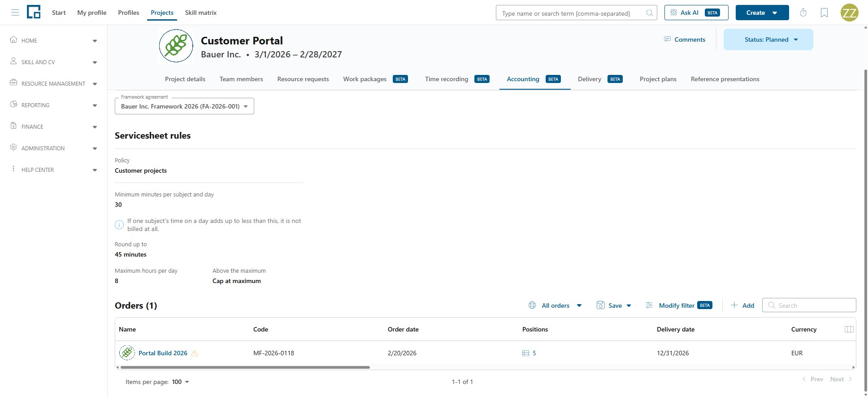Switch to the Project details tab

[185, 79]
